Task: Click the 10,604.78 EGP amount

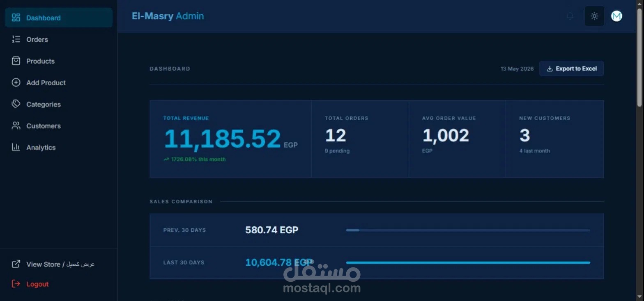Action: click(279, 262)
